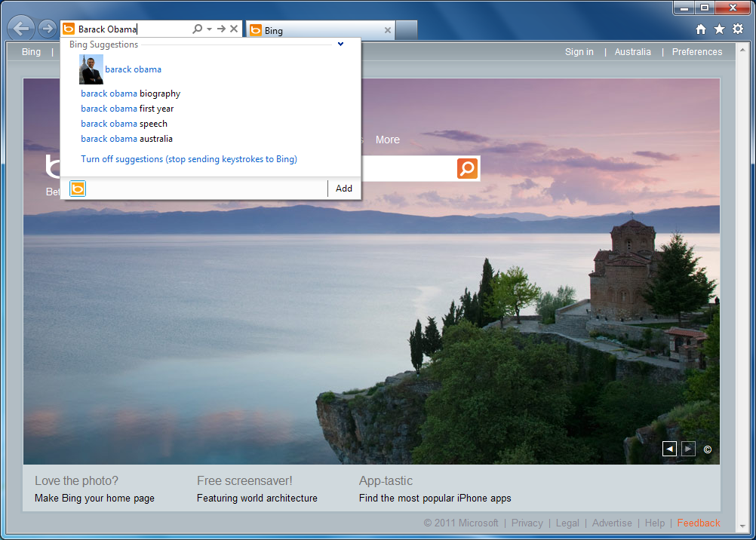Click Featuring world architecture link
The width and height of the screenshot is (756, 540).
(x=257, y=498)
